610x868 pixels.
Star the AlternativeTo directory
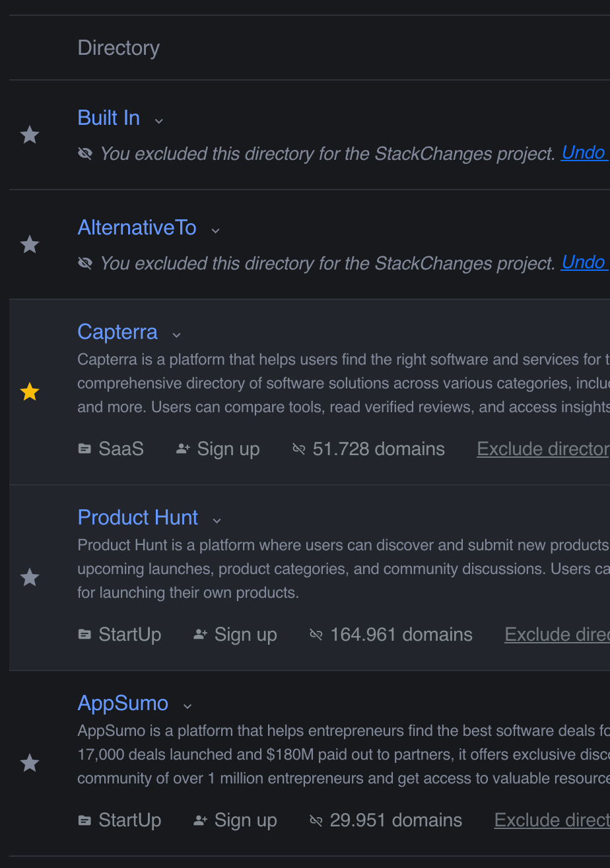click(x=30, y=244)
